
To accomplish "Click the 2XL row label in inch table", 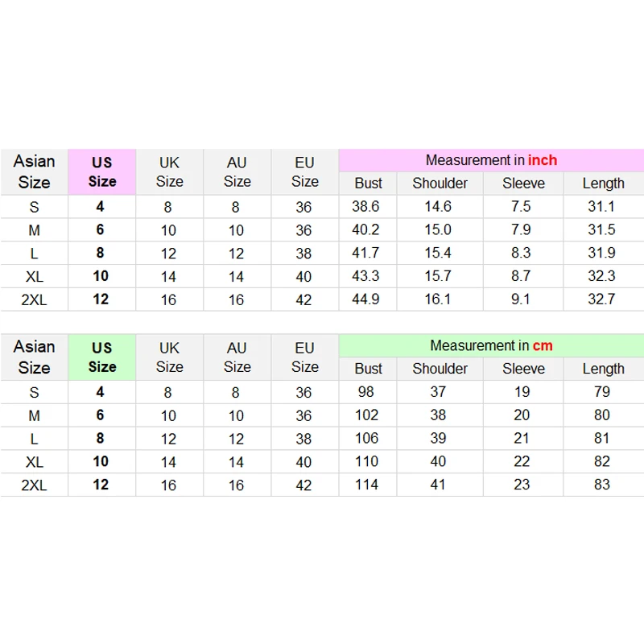I will click(34, 299).
